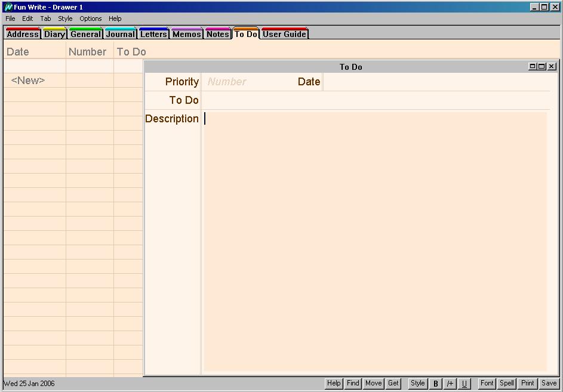The width and height of the screenshot is (563, 392).
Task: Switch to the Notes tab
Action: coord(217,34)
